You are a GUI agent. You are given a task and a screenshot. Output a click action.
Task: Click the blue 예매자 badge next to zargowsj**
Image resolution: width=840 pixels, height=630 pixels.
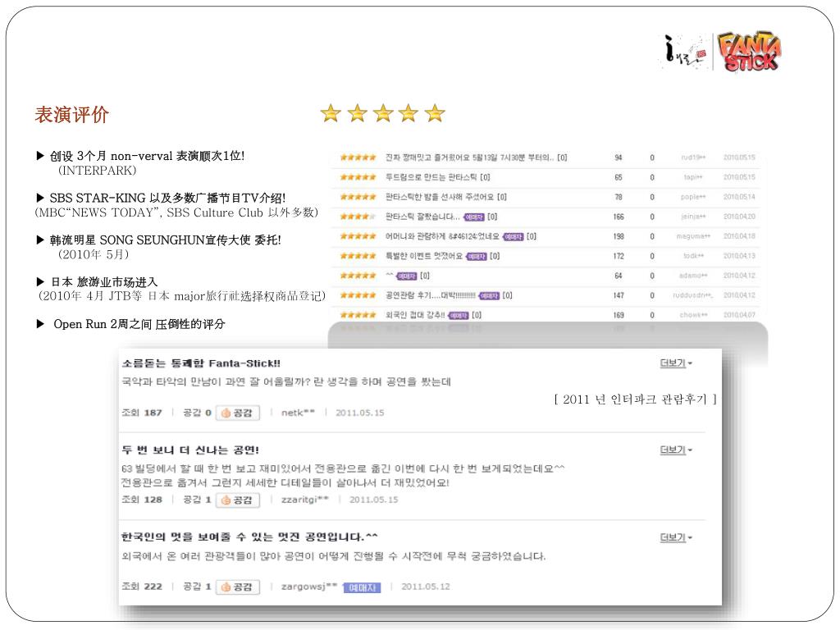tap(362, 587)
